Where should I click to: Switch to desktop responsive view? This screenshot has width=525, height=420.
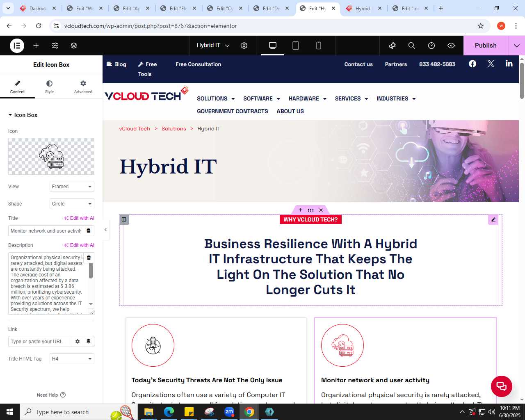point(273,46)
